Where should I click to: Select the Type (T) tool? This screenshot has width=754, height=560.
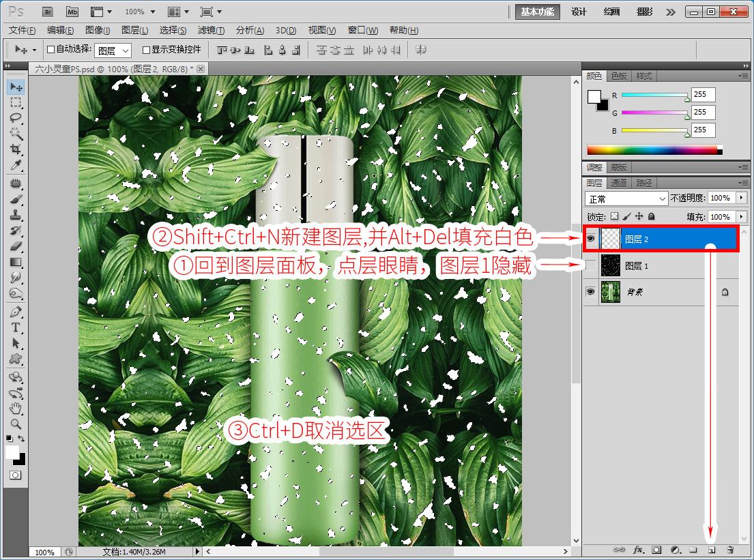(x=16, y=327)
